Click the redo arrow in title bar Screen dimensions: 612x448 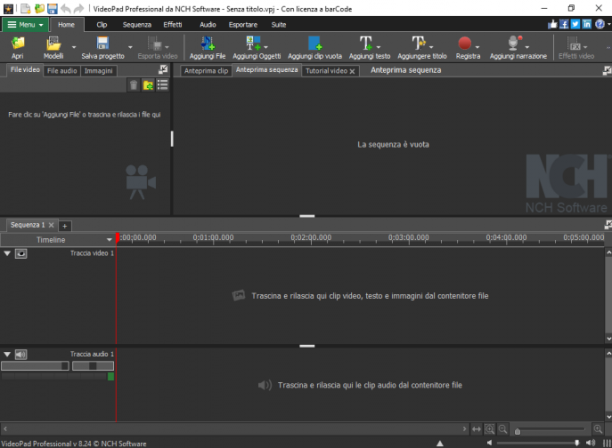79,9
